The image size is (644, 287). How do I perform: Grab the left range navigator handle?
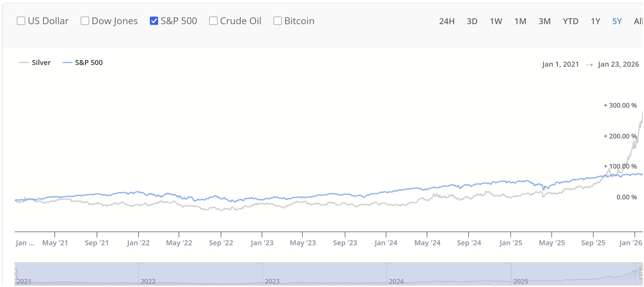tap(15, 274)
